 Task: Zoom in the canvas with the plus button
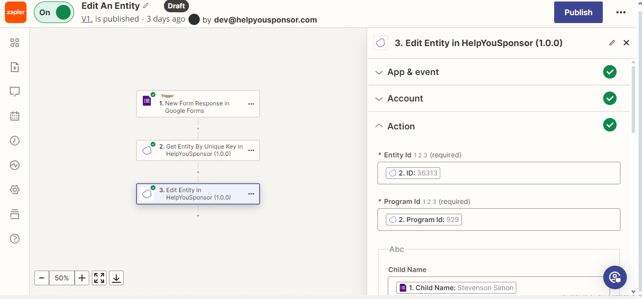82,278
